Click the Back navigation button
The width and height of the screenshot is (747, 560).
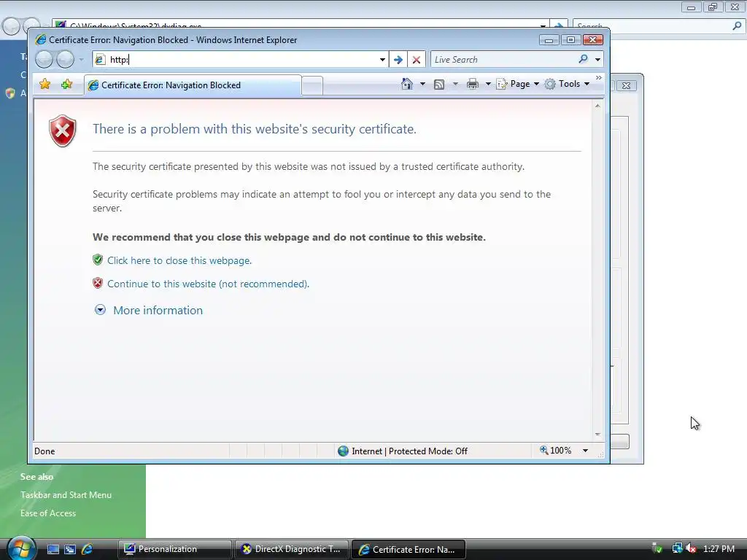click(x=44, y=60)
